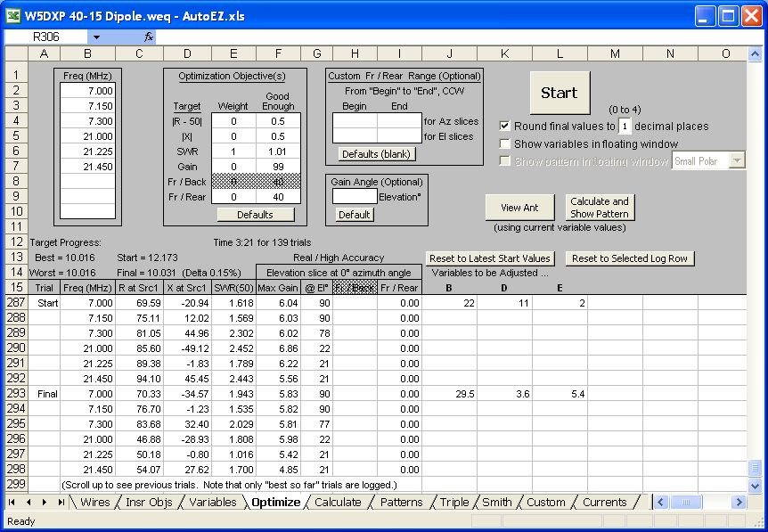Open the Small Polar pattern dropdown
Viewport: 768px width, 532px height.
coord(737,161)
